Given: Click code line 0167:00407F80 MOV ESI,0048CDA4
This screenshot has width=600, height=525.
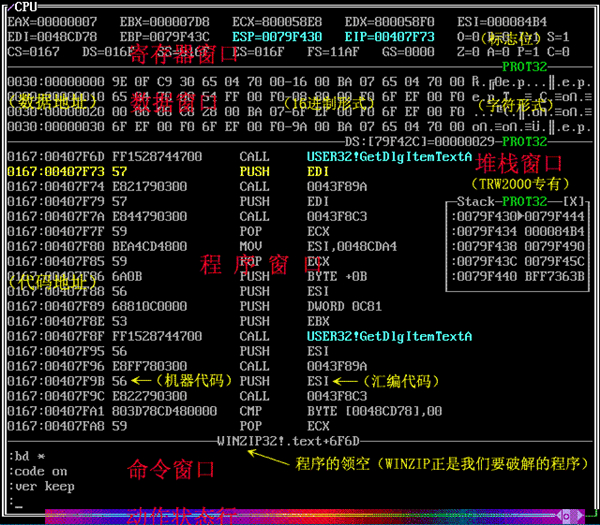Looking at the screenshot, I should pyautogui.click(x=202, y=246).
